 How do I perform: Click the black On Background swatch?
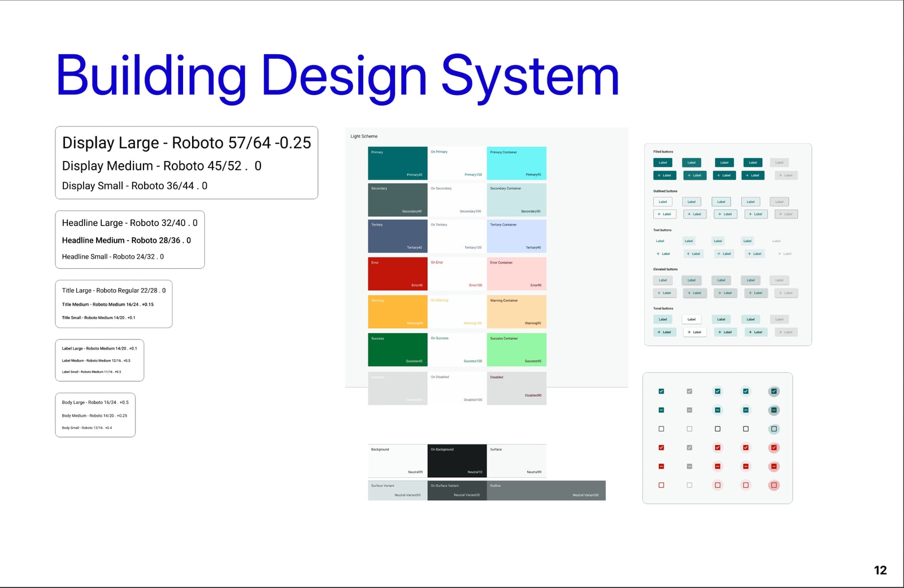tap(457, 461)
